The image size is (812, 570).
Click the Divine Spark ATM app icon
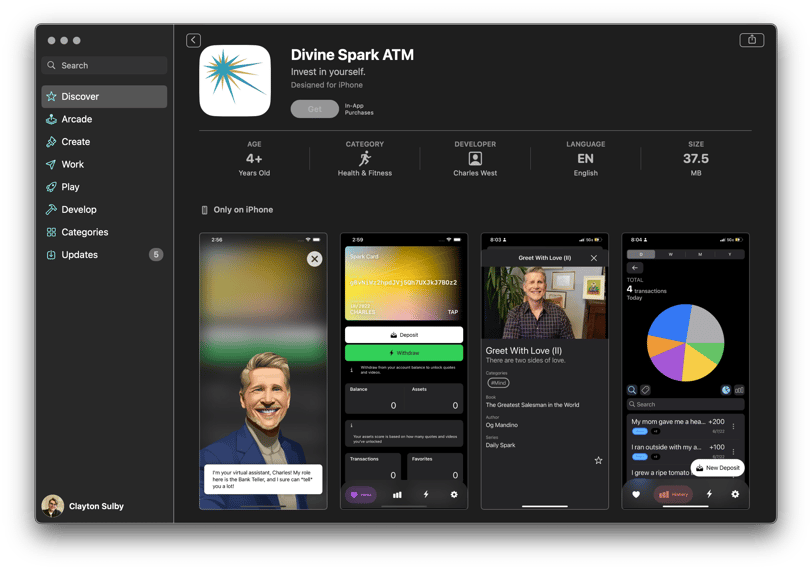pos(235,81)
